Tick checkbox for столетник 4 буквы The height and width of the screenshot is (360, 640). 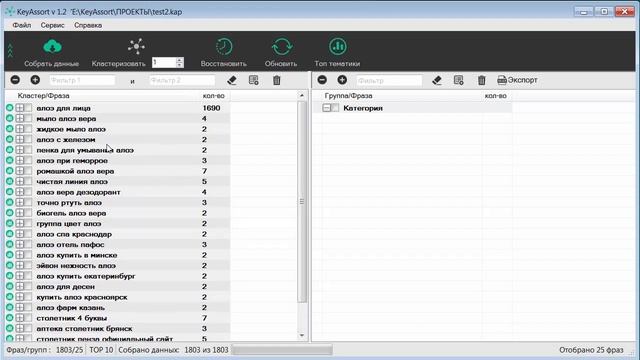[x=28, y=318]
